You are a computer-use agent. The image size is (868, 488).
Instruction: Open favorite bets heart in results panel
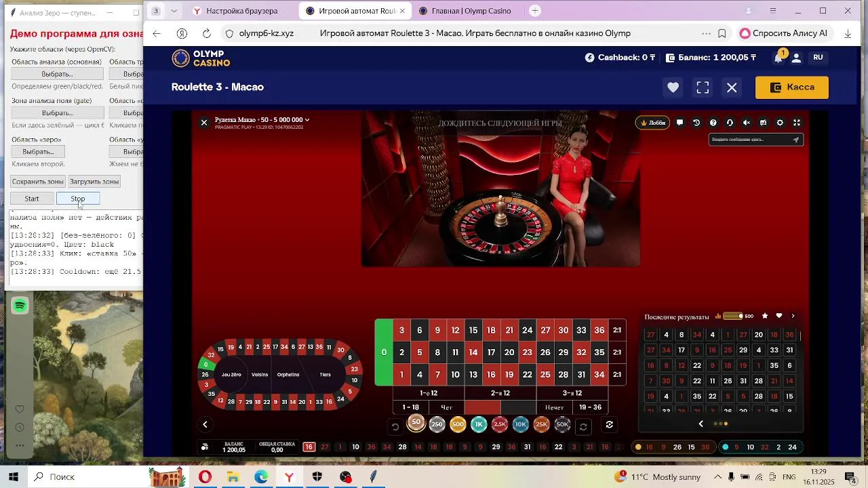point(778,316)
